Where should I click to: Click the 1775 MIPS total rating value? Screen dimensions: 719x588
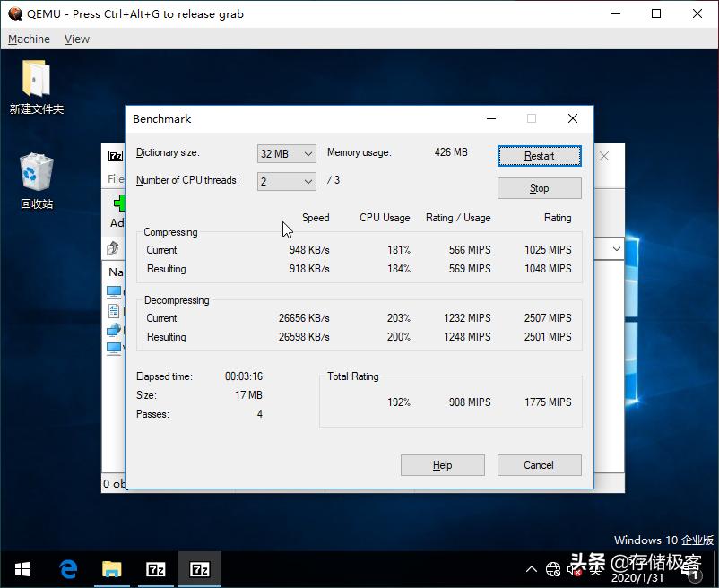548,402
